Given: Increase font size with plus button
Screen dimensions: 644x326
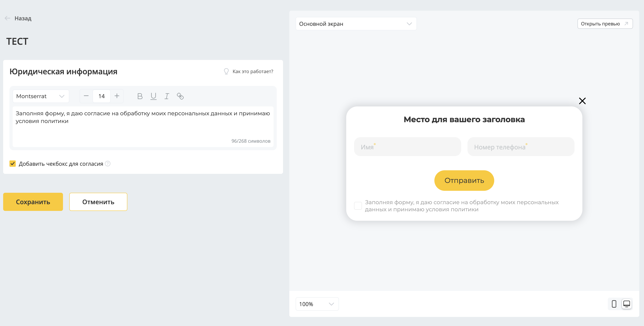Looking at the screenshot, I should 117,96.
